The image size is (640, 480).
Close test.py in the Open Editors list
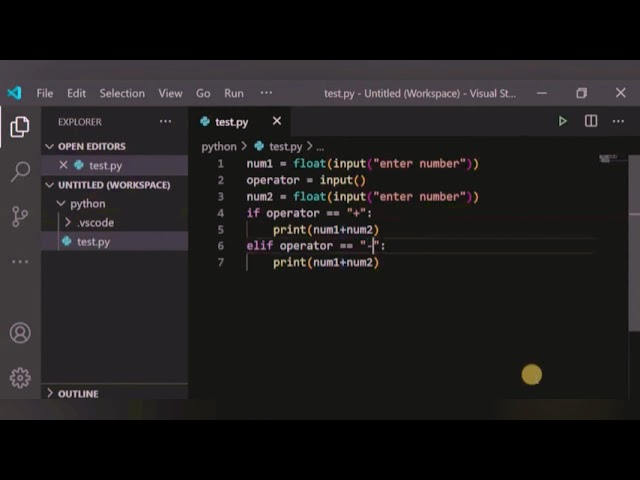[x=63, y=165]
